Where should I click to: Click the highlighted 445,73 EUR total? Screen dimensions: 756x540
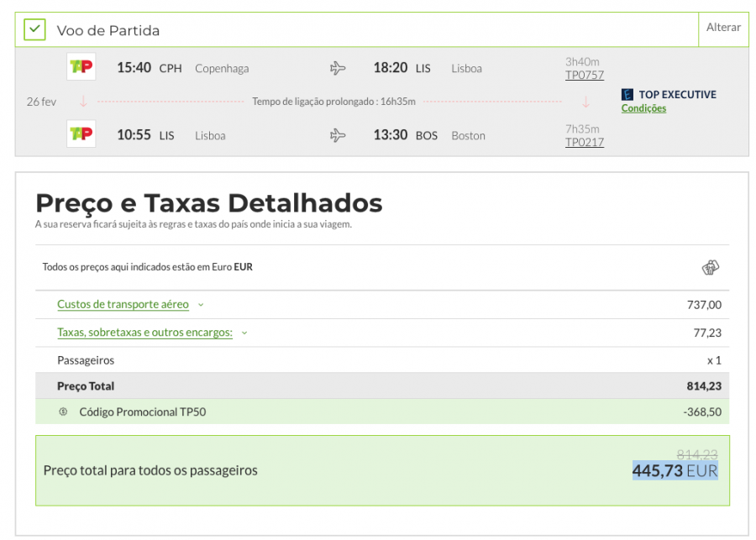point(675,471)
